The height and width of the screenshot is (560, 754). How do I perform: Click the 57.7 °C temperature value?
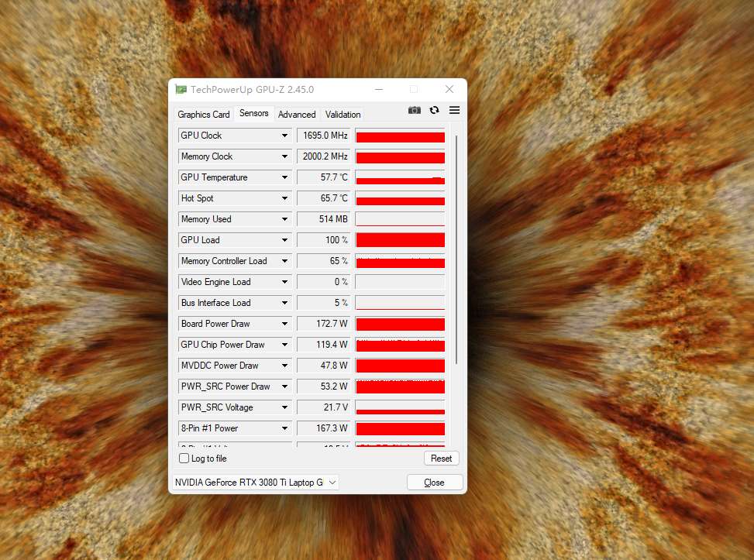coord(324,177)
